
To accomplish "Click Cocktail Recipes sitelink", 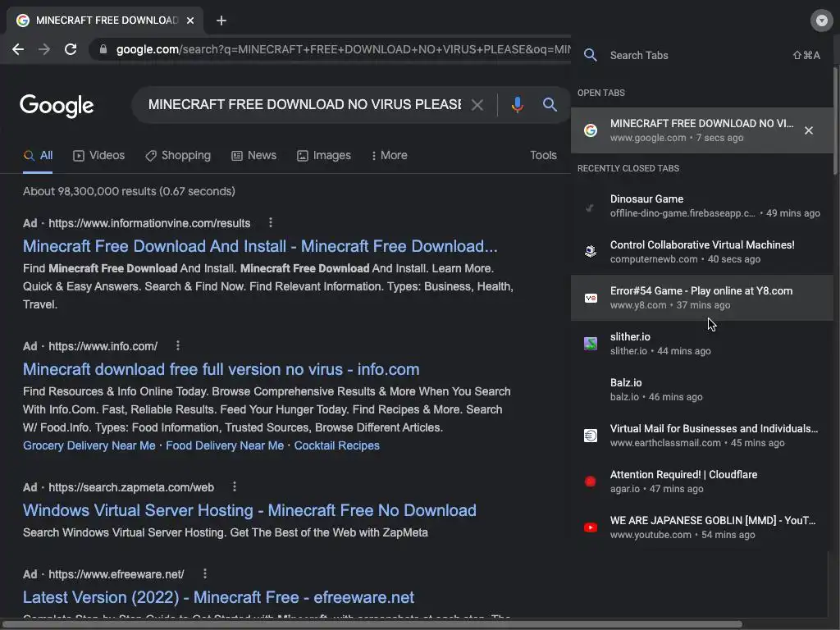I will click(336, 445).
